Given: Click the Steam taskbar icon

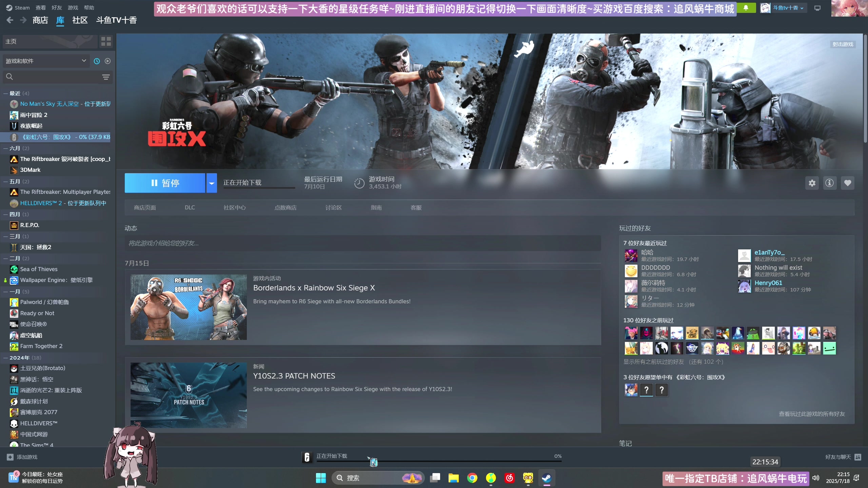Looking at the screenshot, I should (546, 478).
